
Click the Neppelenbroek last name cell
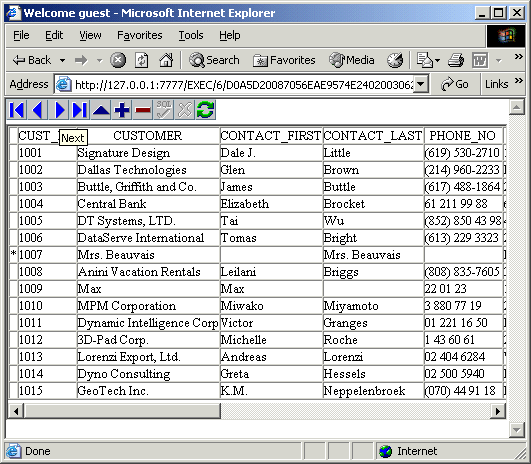coord(373,391)
